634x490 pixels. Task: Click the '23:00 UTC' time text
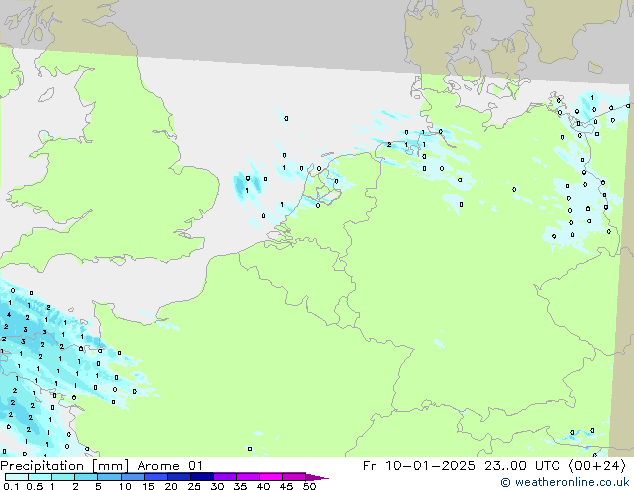pyautogui.click(x=522, y=466)
